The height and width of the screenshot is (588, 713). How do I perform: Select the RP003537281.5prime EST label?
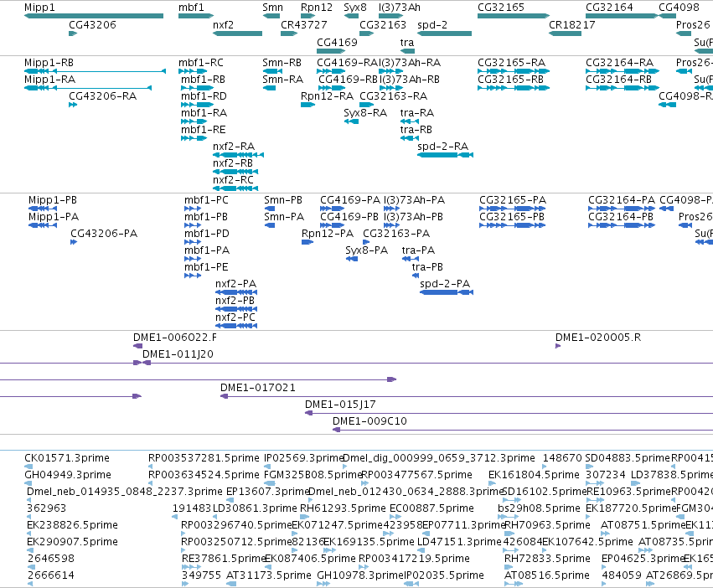coord(204,458)
